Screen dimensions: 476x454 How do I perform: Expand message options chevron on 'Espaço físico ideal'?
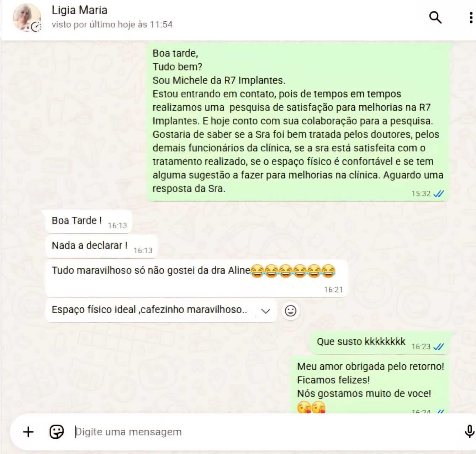click(x=265, y=311)
